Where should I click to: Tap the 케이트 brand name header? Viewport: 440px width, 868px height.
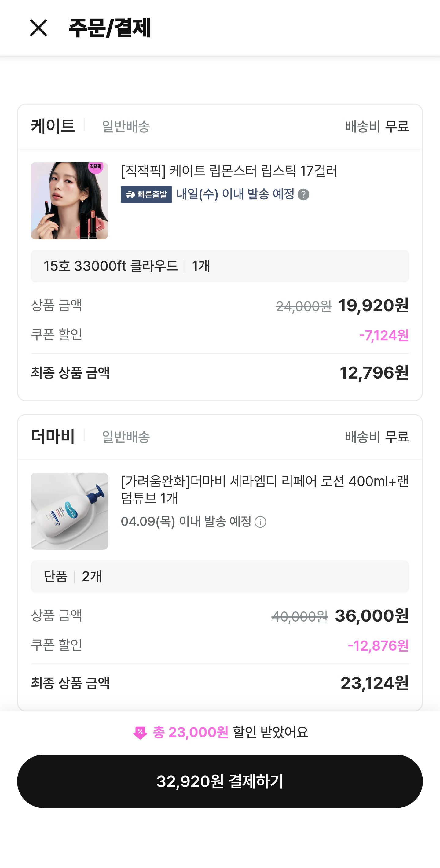coord(53,126)
